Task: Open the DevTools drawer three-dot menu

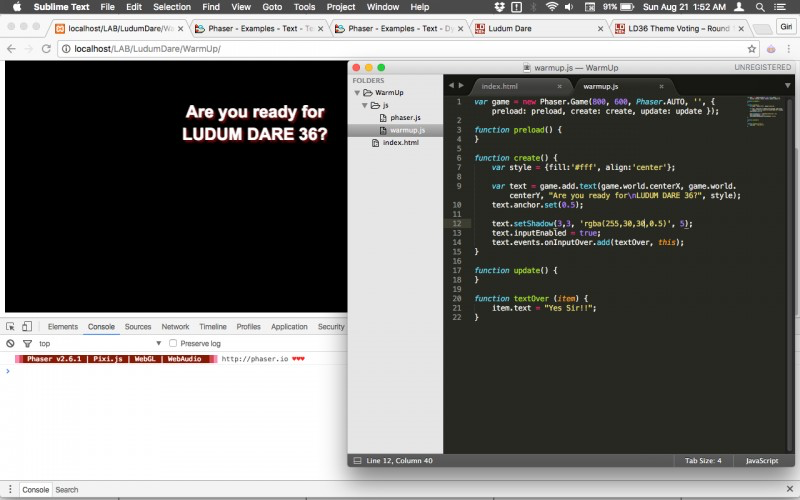Action: coord(10,489)
